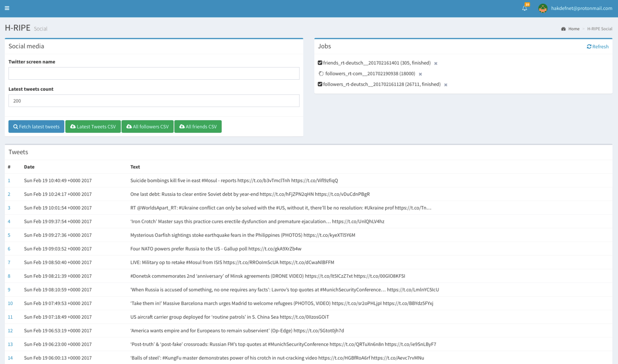Screen dimensions: 618x364
Task: Delete the followers_rt-deutsch job
Action: point(446,85)
